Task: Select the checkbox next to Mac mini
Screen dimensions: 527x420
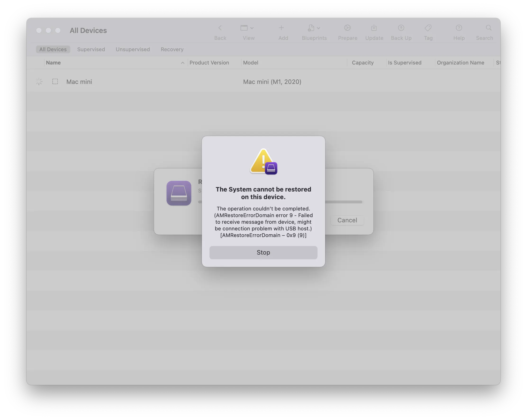Action: click(55, 81)
